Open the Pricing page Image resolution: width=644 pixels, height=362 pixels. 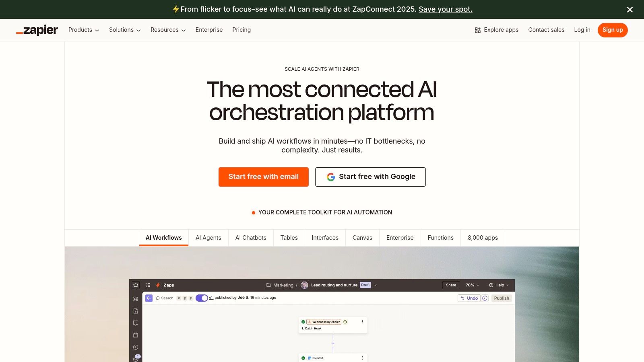[242, 30]
